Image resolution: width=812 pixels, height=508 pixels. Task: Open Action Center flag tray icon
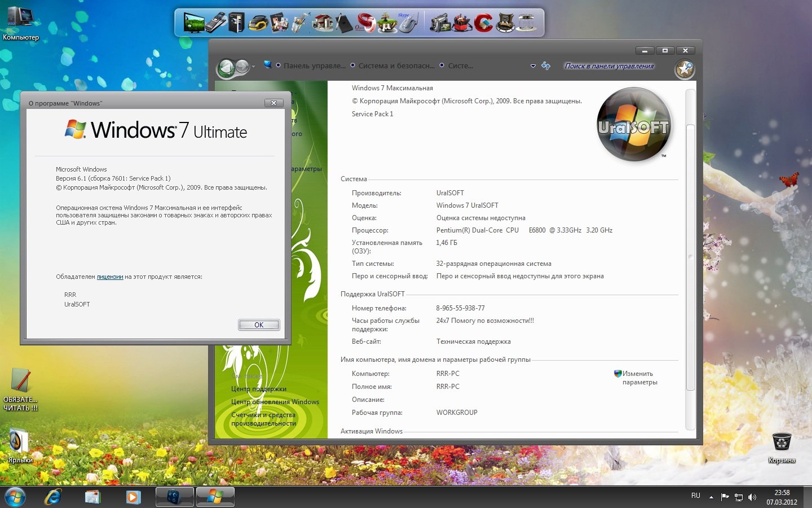[725, 497]
